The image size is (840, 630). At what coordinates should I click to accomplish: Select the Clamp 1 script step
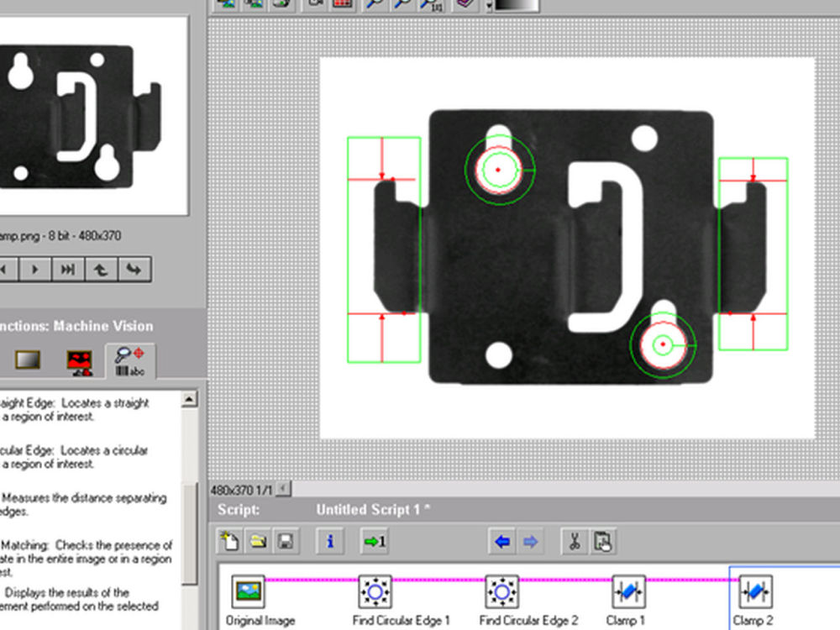(628, 592)
